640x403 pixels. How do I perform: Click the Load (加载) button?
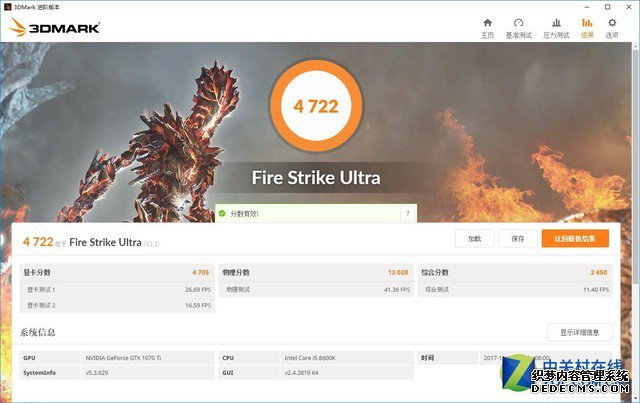[x=474, y=238]
